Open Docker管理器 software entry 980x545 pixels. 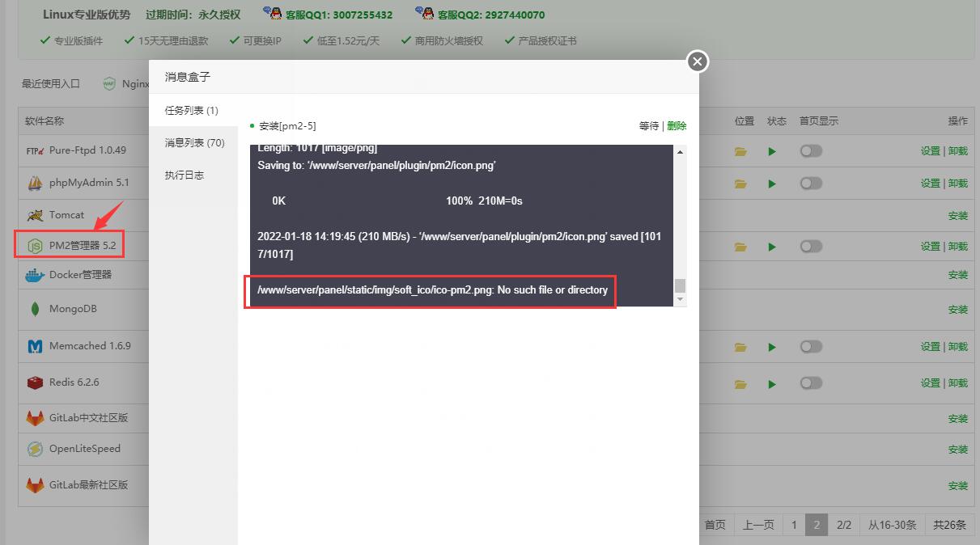pyautogui.click(x=80, y=275)
